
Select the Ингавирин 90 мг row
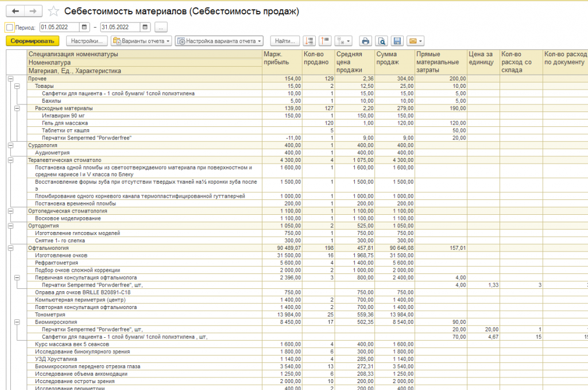tap(144, 116)
